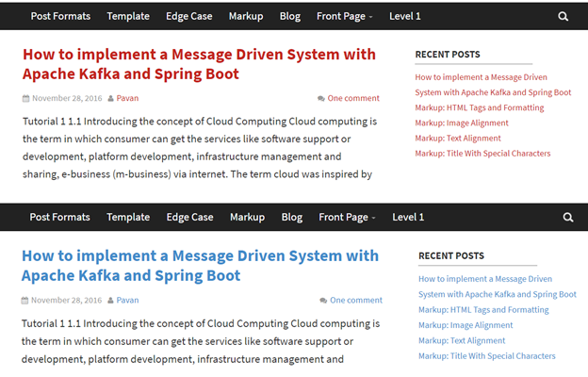Click the author icon next to the blue Pavan link
Screen dimensions: 588x377
[x=110, y=300]
